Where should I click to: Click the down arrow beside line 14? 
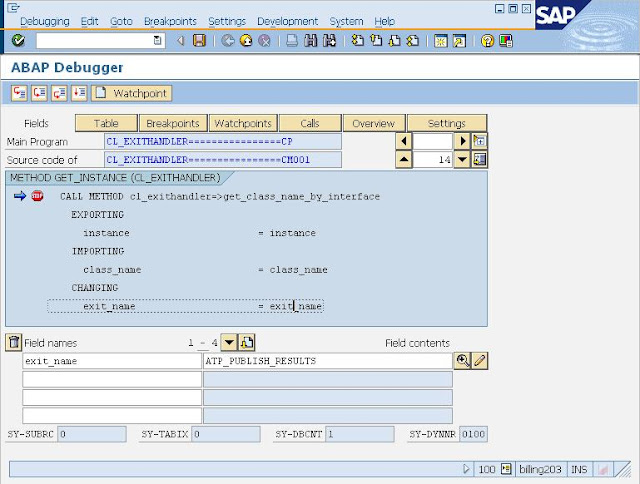462,160
